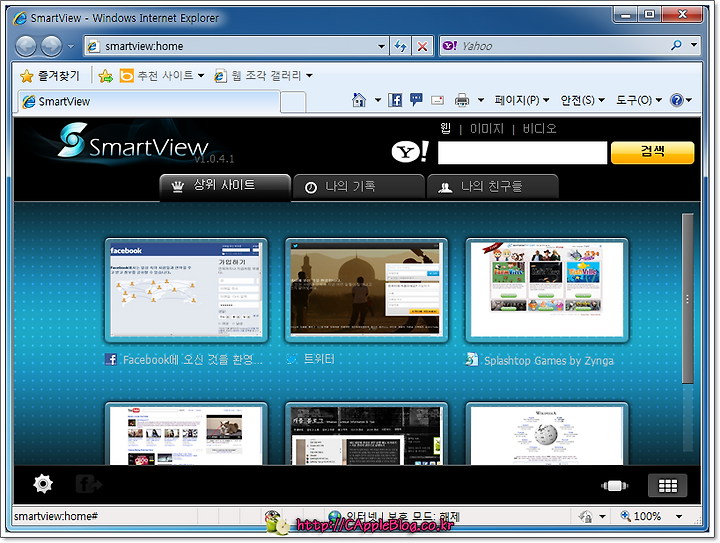This screenshot has width=720, height=543.
Task: Open the Facebook site thumbnail
Action: point(186,290)
